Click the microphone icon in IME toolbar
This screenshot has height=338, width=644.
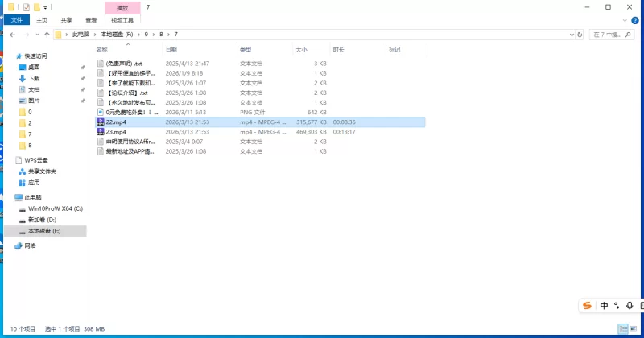[629, 306]
